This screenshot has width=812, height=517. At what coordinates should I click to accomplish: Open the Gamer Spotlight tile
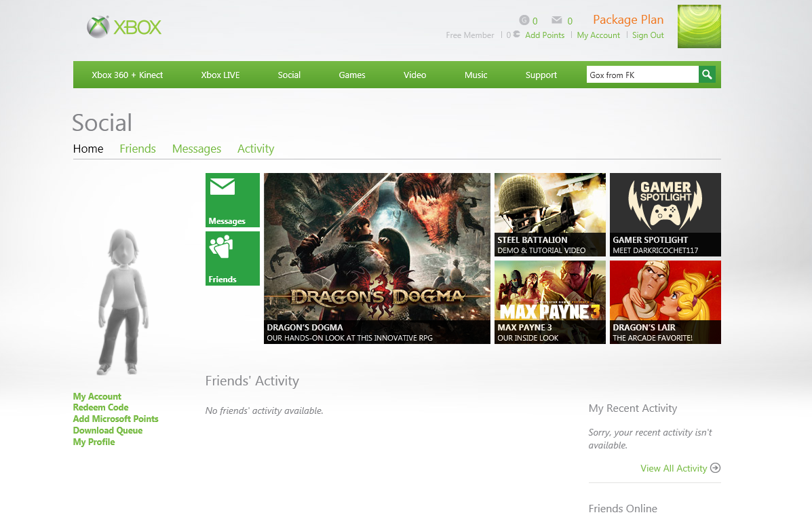665,214
